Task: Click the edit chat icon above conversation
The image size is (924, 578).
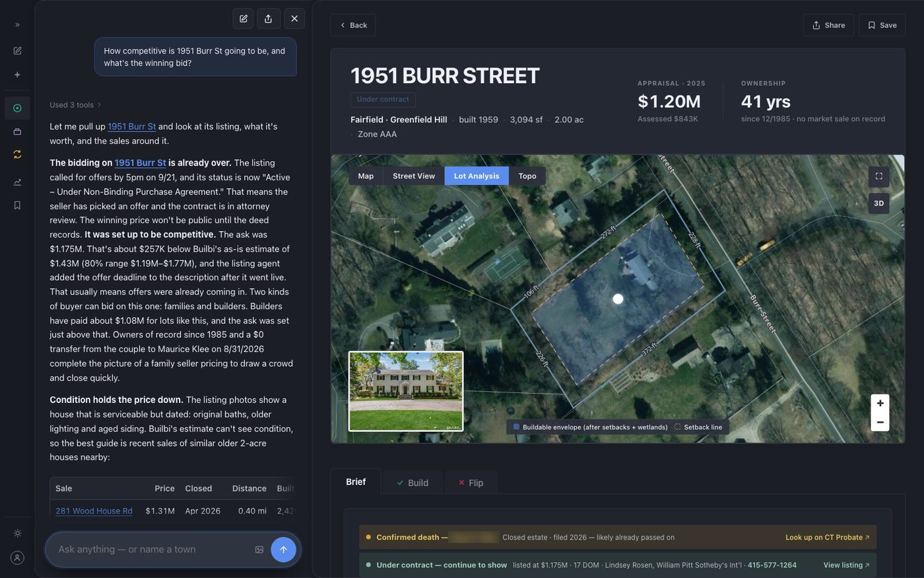Action: [244, 18]
